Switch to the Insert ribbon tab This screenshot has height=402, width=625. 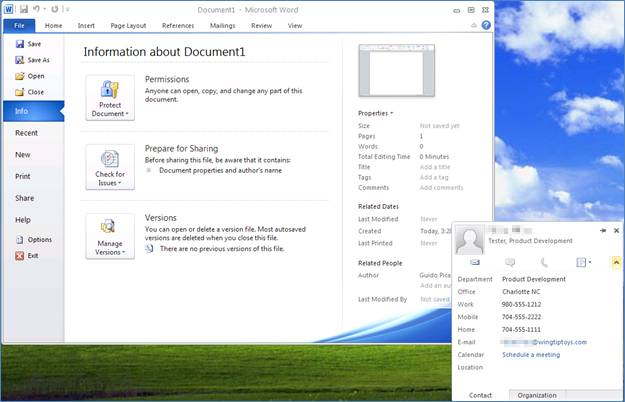[86, 25]
